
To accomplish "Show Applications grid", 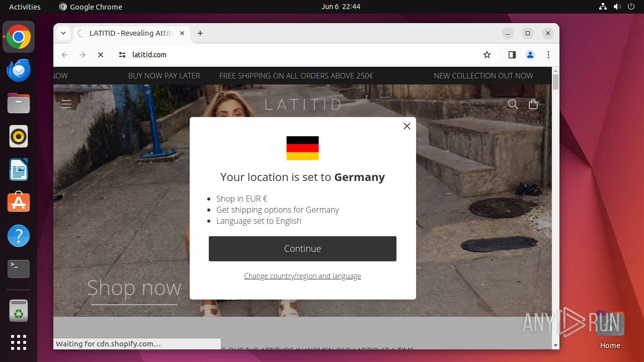I will coord(19,342).
